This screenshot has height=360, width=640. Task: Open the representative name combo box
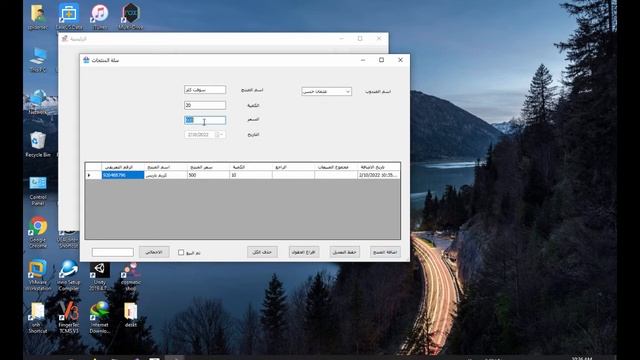[x=327, y=91]
